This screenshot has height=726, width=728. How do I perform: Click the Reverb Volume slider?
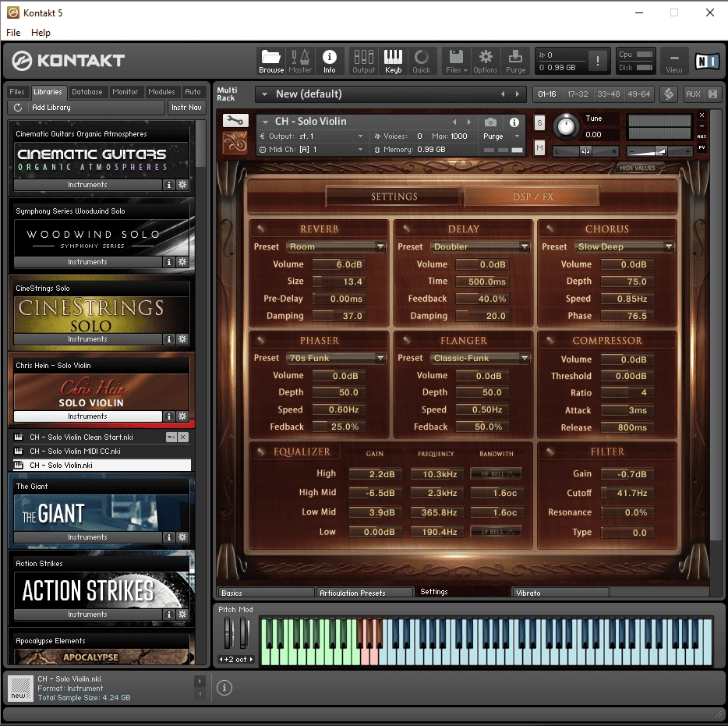pos(339,264)
